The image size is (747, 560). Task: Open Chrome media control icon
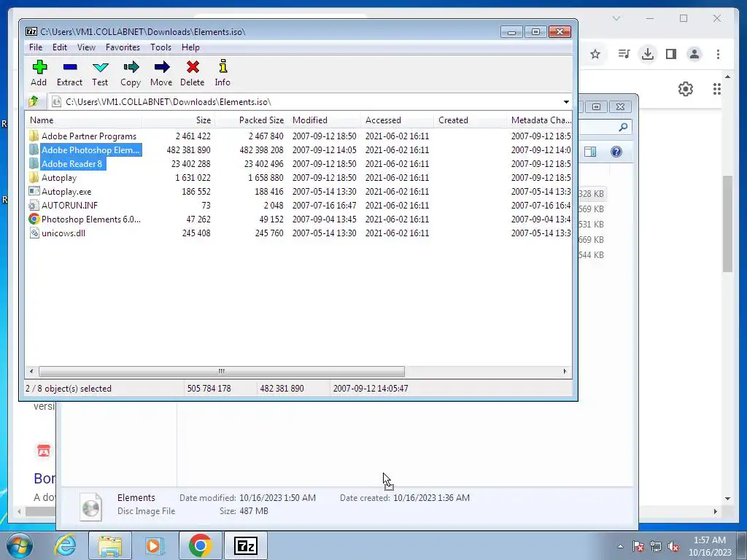(624, 54)
